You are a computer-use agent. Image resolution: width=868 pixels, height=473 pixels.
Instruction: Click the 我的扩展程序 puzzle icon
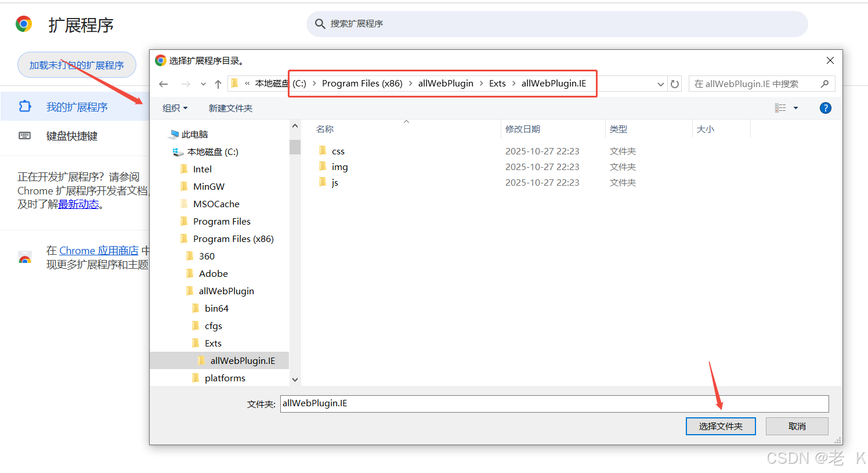24,106
